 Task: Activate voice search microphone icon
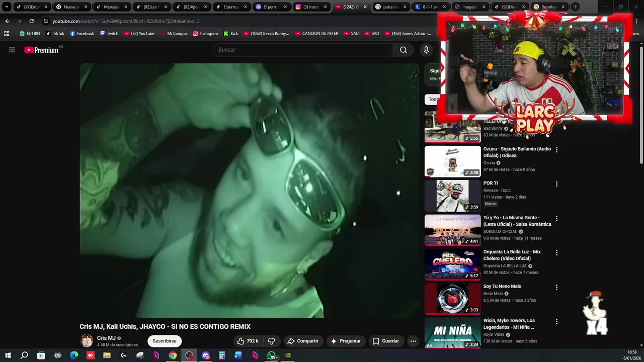(426, 50)
